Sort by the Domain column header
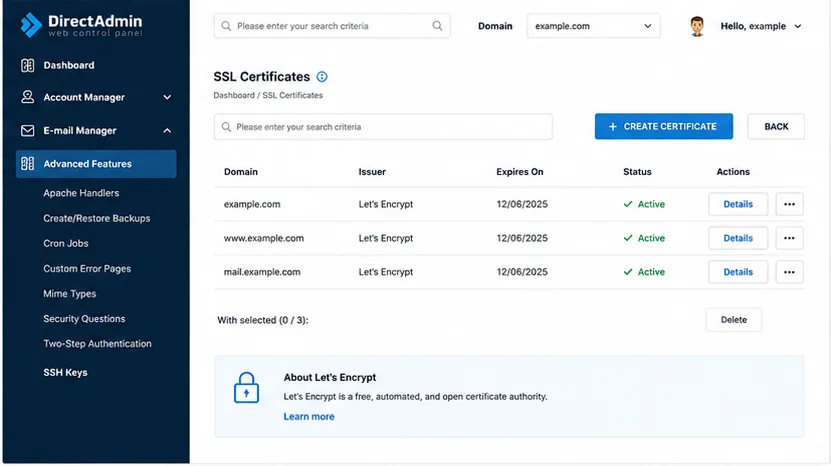 [x=241, y=172]
